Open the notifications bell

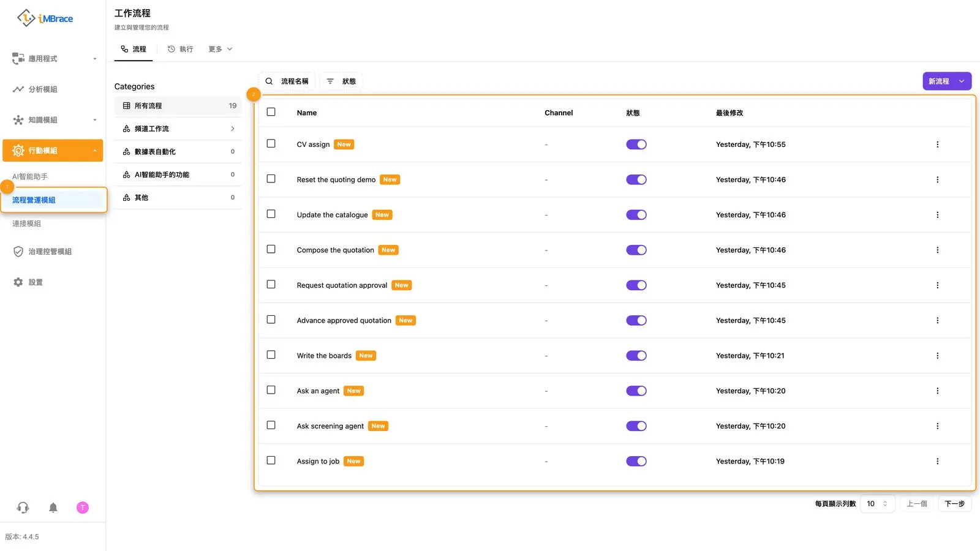[53, 508]
